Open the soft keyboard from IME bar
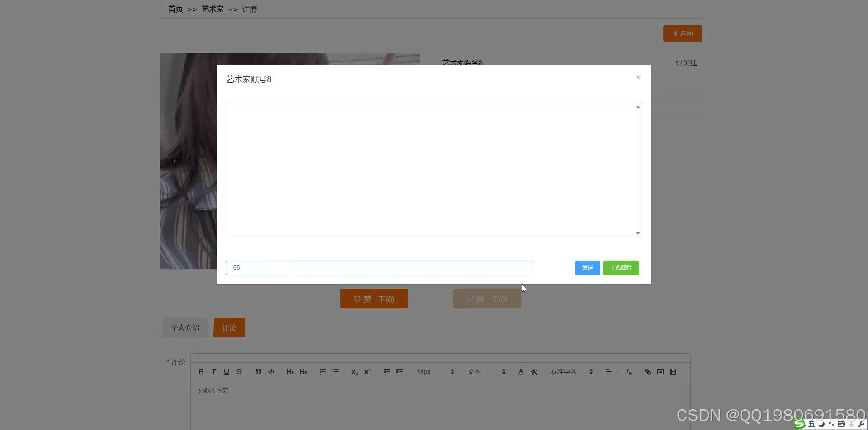868x430 pixels. pos(841,424)
